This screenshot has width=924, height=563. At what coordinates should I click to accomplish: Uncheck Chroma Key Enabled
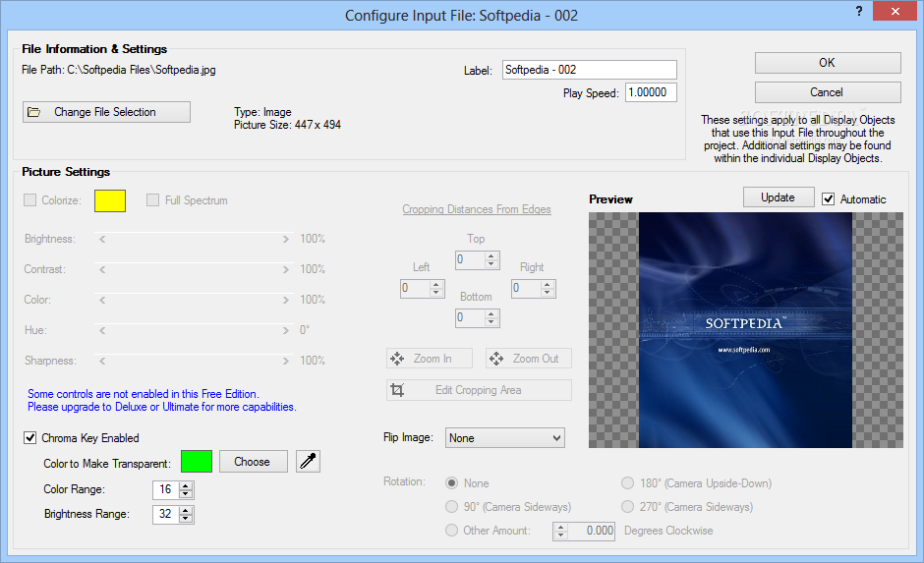30,437
